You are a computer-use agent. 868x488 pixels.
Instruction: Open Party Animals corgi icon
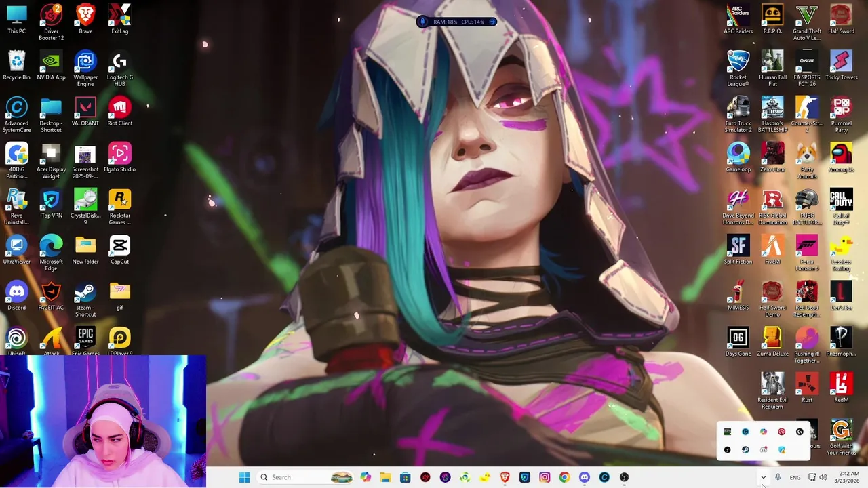[807, 161]
